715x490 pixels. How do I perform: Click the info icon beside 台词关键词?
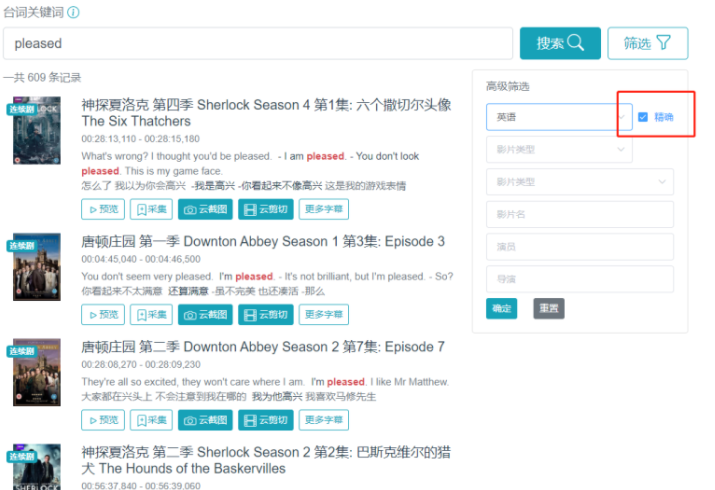[x=74, y=12]
